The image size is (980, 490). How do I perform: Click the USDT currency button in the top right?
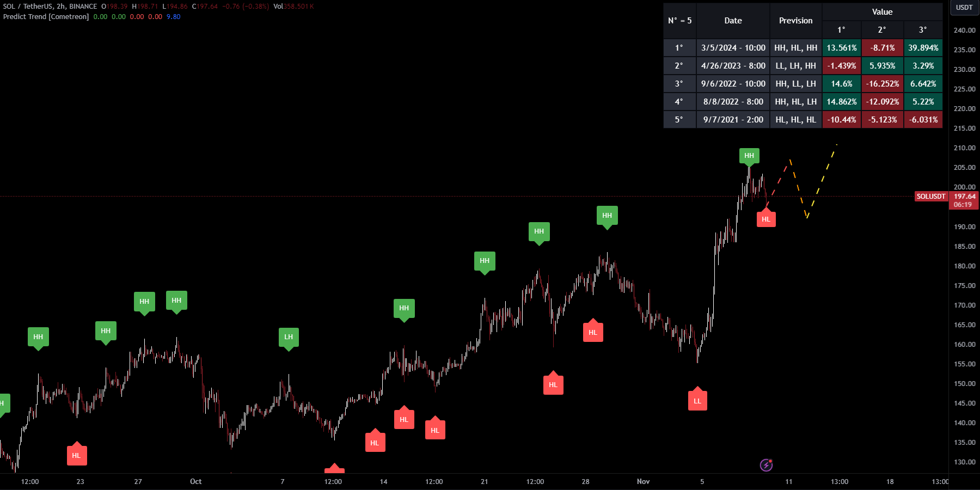964,8
